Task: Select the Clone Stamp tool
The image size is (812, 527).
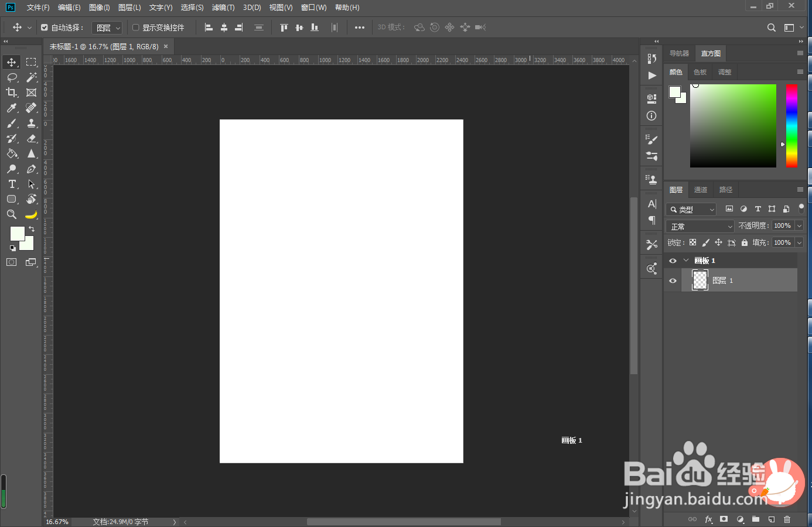Action: point(32,123)
